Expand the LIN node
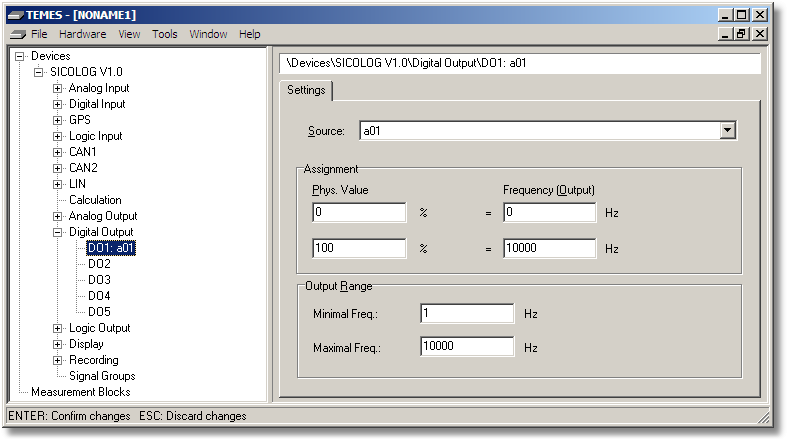This screenshot has width=788, height=442. (58, 184)
